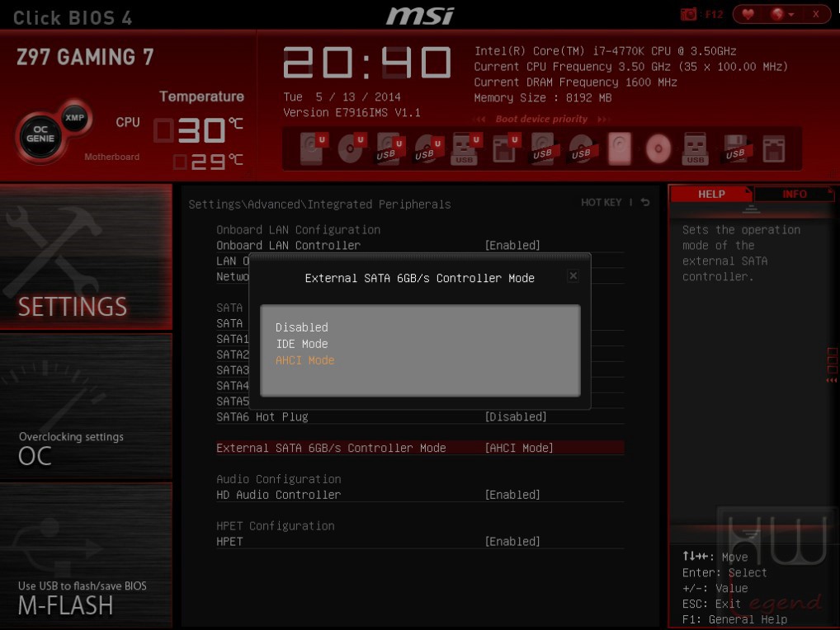
Task: Select the UEFI network boot device icon
Action: (x=505, y=148)
